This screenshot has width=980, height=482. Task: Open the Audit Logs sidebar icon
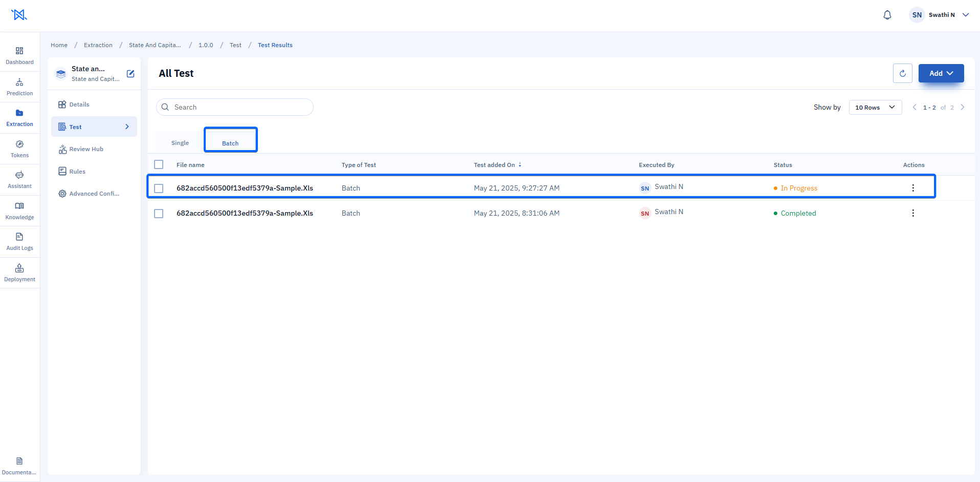point(19,237)
